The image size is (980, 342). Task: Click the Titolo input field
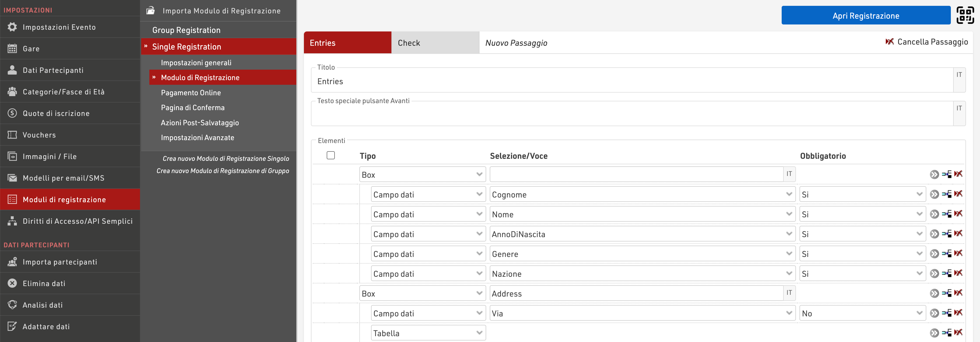click(x=631, y=81)
